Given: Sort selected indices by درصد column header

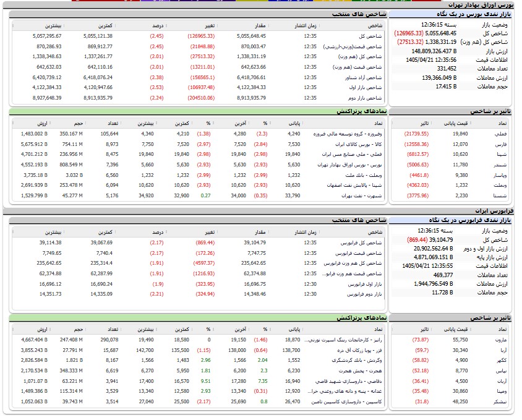Looking at the screenshot, I should [x=158, y=25].
